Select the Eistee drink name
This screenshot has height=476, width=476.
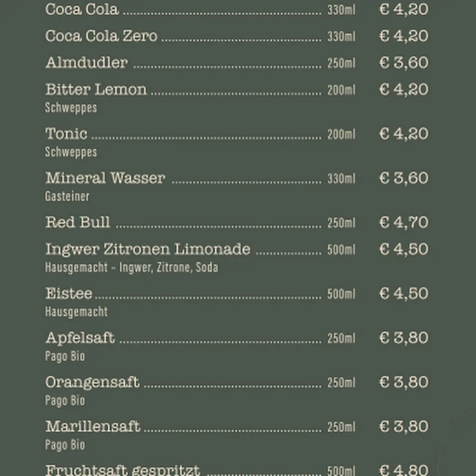(69, 294)
